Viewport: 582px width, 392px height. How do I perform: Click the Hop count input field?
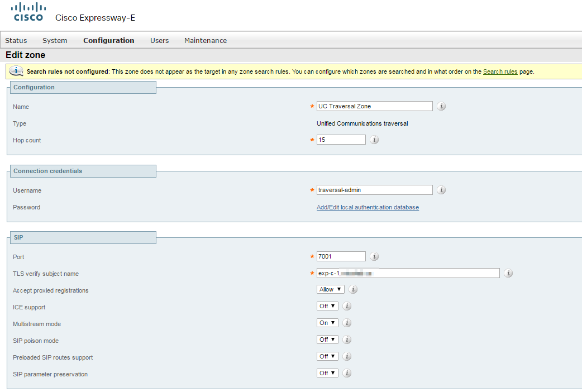click(341, 140)
